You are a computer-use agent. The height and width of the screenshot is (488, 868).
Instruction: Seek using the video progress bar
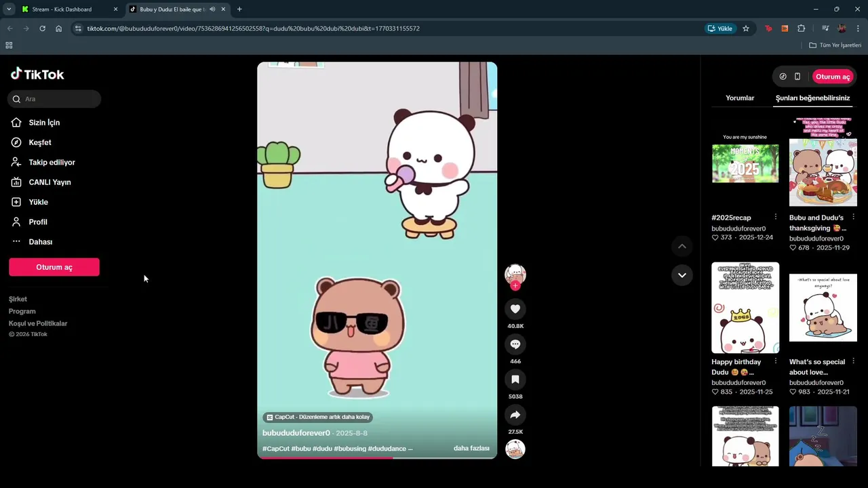(x=377, y=457)
